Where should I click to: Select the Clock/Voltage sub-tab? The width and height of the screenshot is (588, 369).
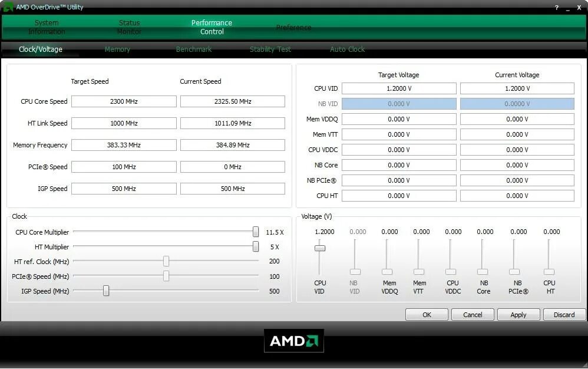point(41,50)
